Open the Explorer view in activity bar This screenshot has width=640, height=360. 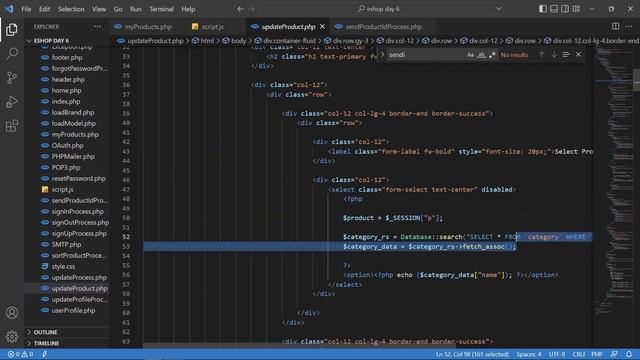12,29
